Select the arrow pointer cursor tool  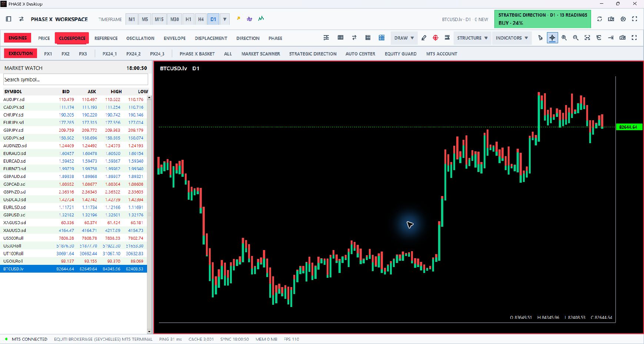tap(541, 38)
